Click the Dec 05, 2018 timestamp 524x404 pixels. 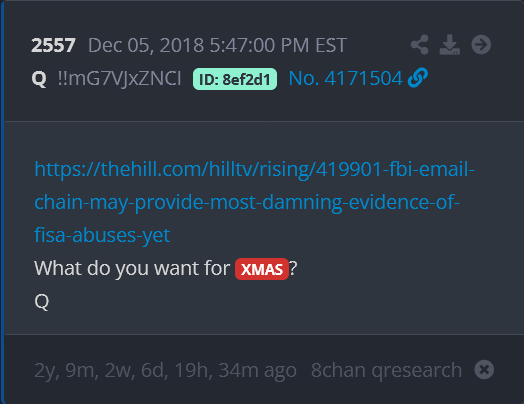[217, 45]
